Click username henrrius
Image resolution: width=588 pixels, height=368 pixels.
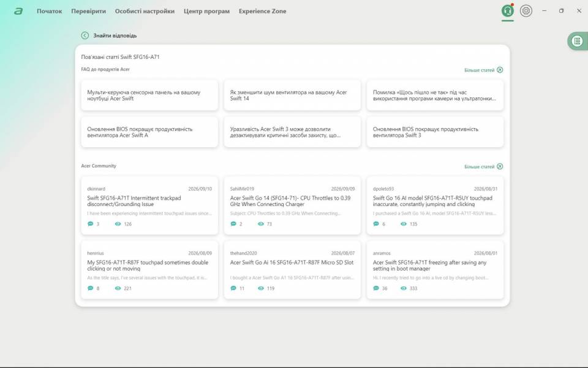(96, 253)
